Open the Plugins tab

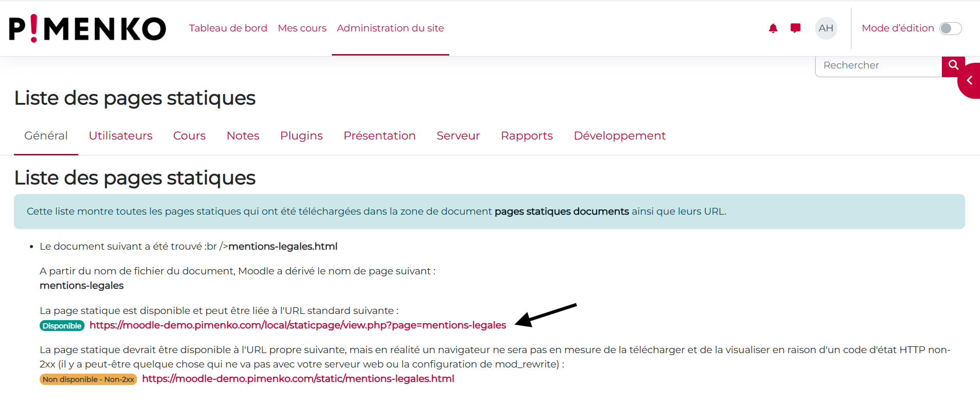pyautogui.click(x=301, y=136)
